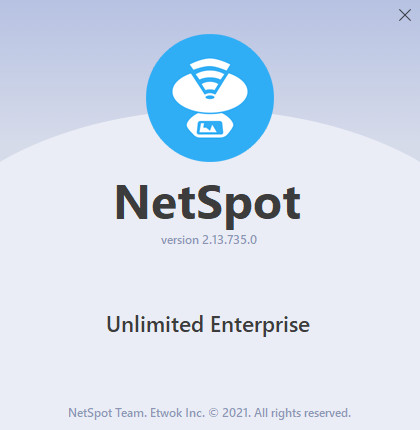Click the small chart device icon
Viewport: 420px width, 430px height.
pyautogui.click(x=210, y=126)
